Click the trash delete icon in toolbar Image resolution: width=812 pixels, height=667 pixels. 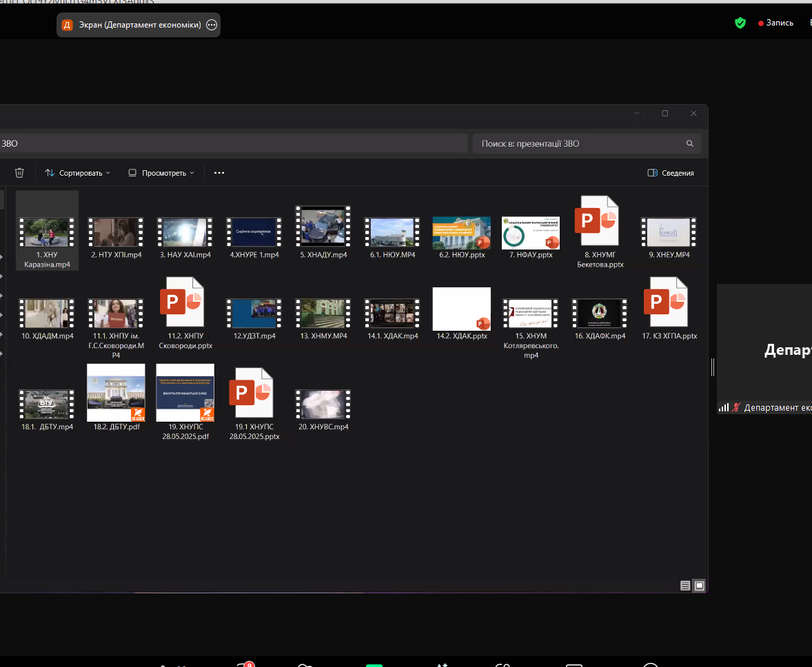point(19,173)
